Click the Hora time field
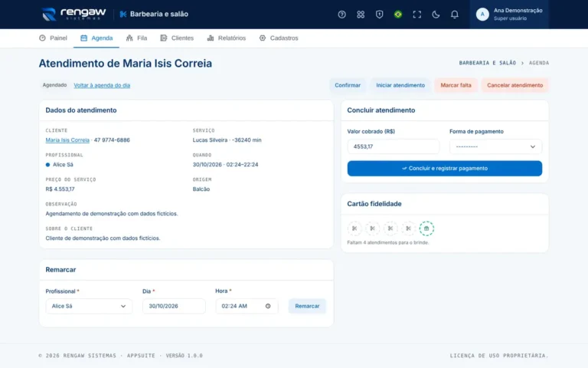The height and width of the screenshot is (368, 588). coord(247,306)
